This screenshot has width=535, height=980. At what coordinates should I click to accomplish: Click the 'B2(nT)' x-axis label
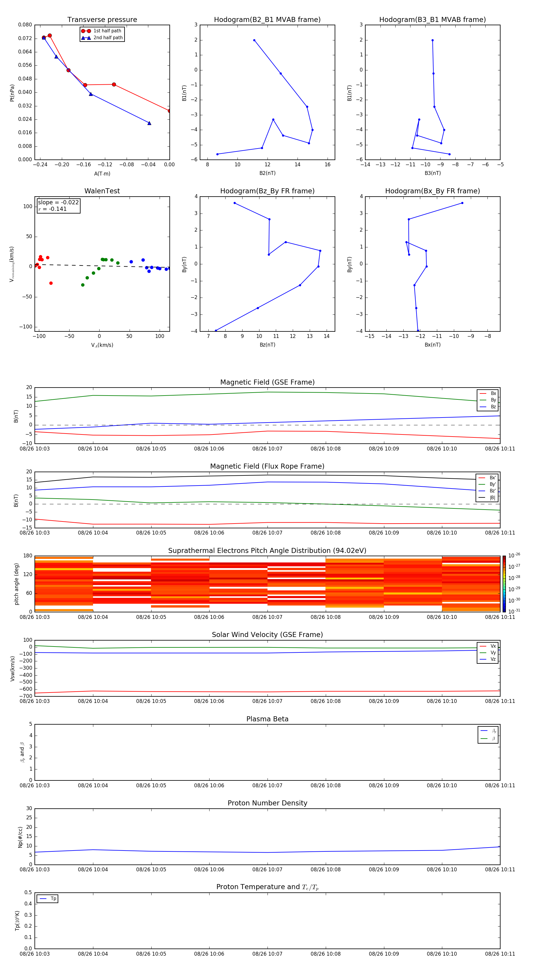click(x=267, y=173)
